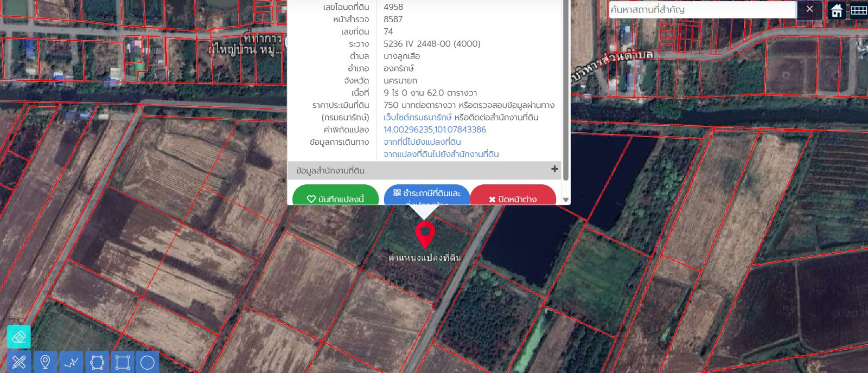The width and height of the screenshot is (868, 373).
Task: Click the survey page value 8587
Action: pos(393,20)
